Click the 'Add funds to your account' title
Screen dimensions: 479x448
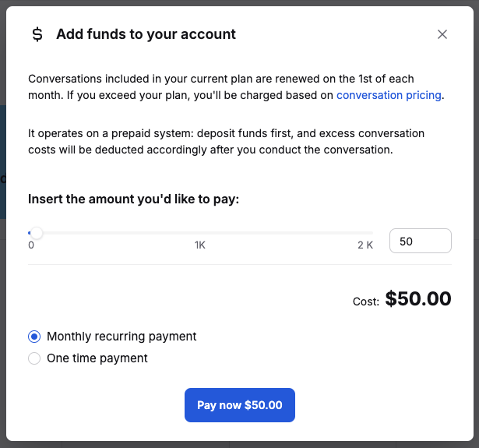click(x=146, y=34)
